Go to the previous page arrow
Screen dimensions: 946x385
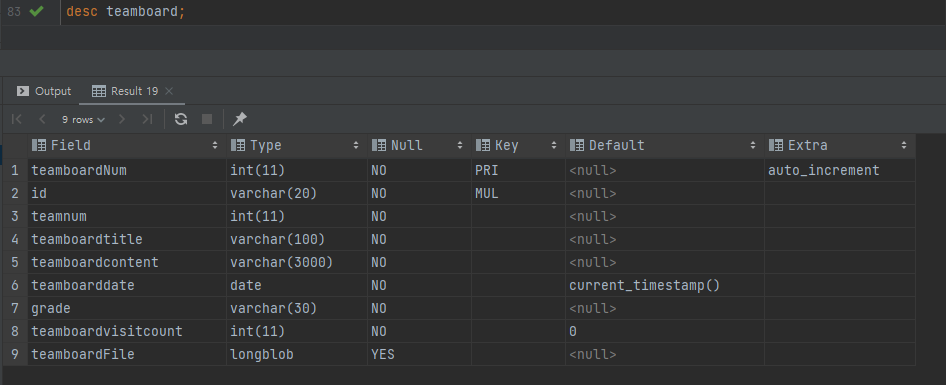click(42, 119)
